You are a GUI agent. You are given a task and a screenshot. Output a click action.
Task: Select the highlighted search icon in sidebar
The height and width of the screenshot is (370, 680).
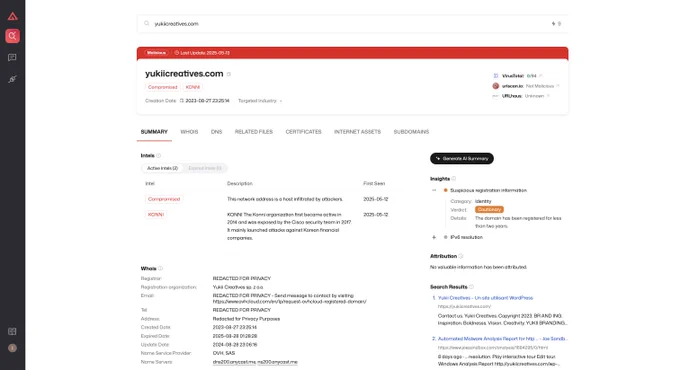click(13, 36)
